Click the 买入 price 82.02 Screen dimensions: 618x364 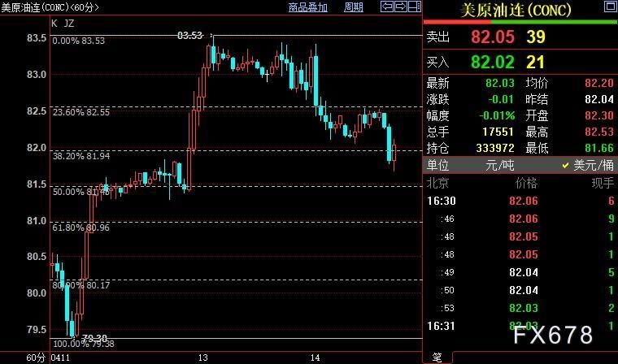pyautogui.click(x=493, y=63)
